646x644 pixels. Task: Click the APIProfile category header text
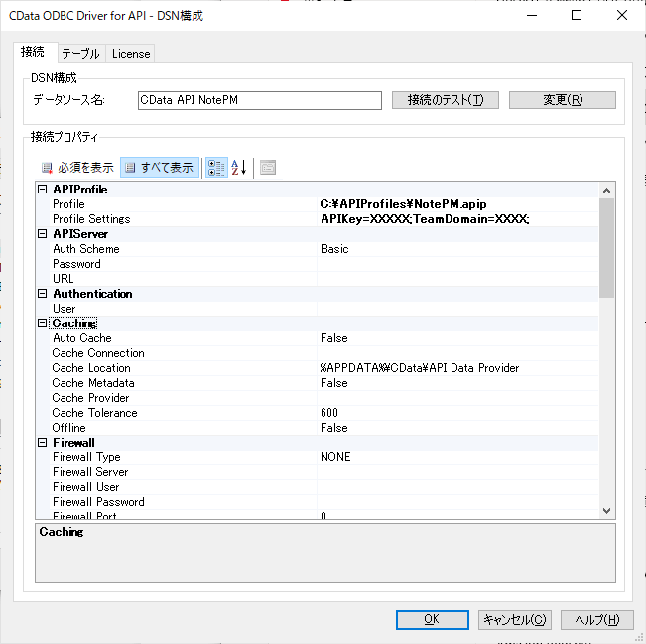click(80, 190)
